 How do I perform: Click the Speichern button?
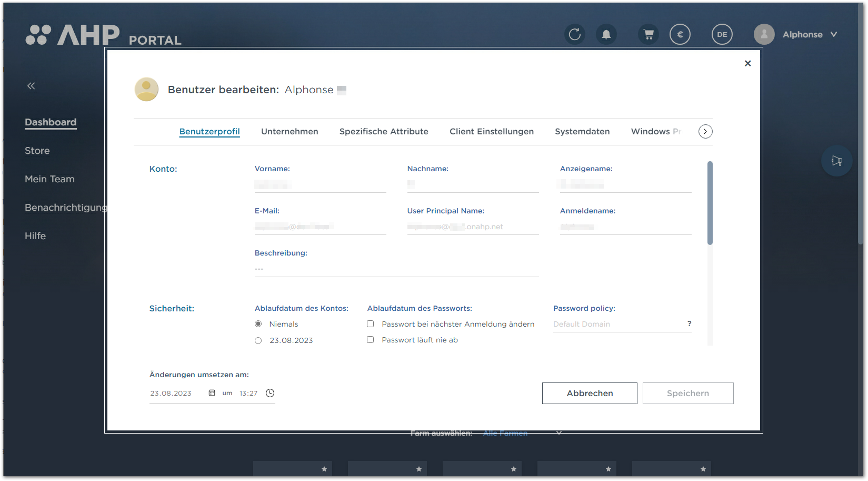point(688,393)
